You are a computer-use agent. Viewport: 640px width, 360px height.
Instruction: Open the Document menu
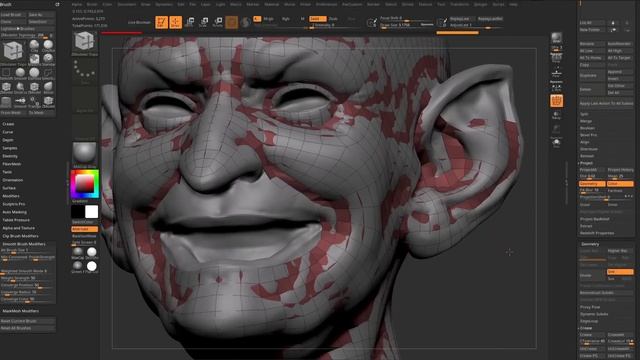click(x=127, y=4)
